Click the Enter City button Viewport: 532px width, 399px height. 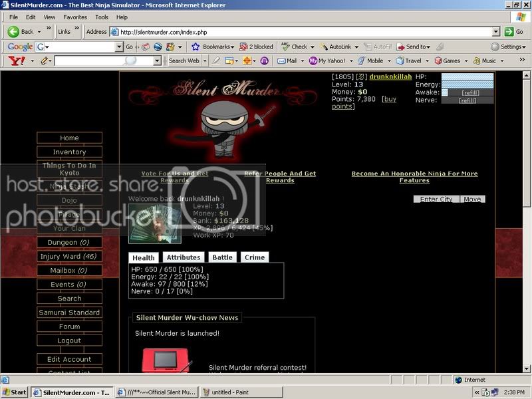pos(436,199)
